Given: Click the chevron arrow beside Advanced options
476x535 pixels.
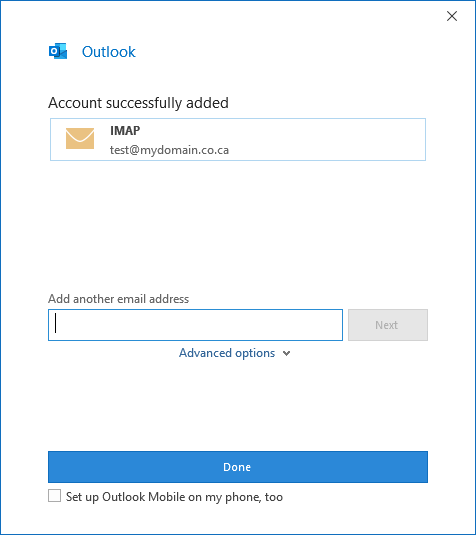Looking at the screenshot, I should point(287,353).
